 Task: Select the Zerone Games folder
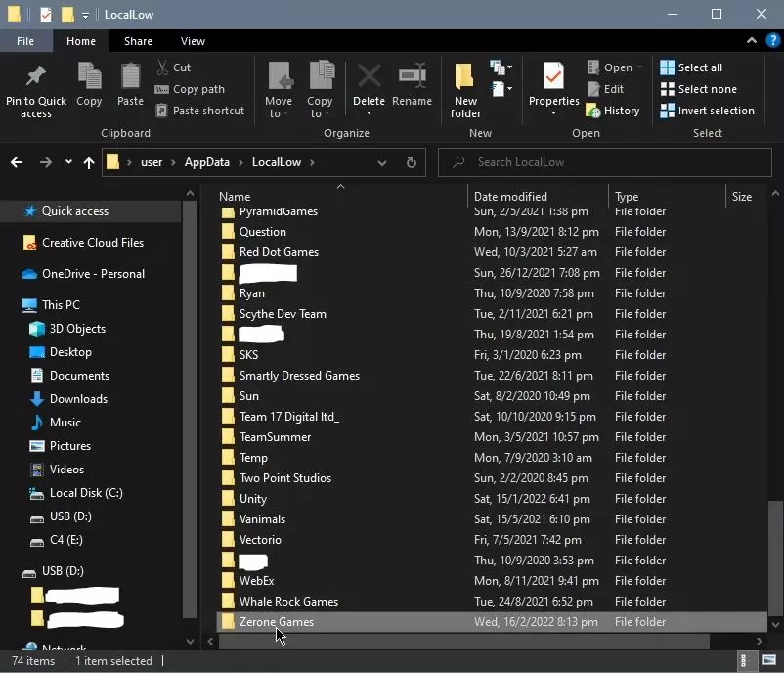[492, 622]
